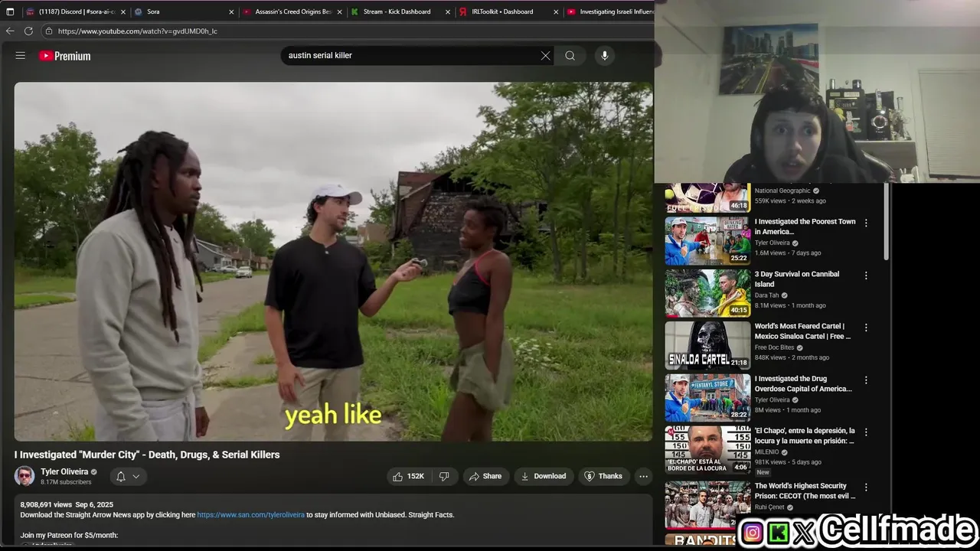This screenshot has height=551, width=980.
Task: Reload the page with refresh icon
Action: [x=28, y=31]
